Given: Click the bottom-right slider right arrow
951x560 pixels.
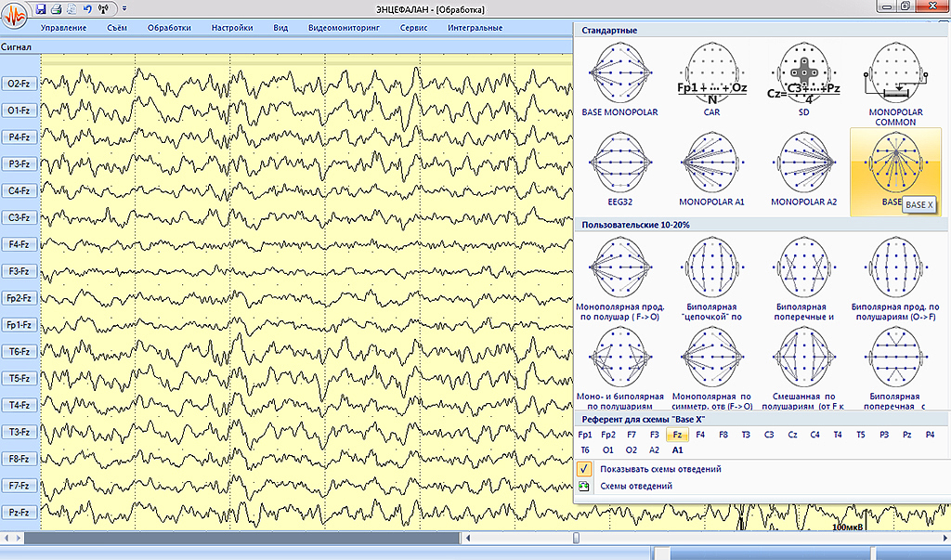Looking at the screenshot, I should click(x=944, y=538).
